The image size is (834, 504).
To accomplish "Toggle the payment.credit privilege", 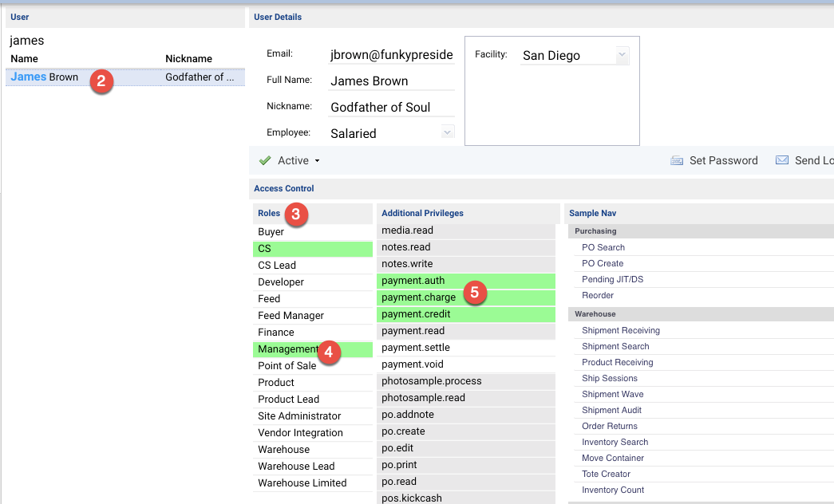I will [x=466, y=314].
